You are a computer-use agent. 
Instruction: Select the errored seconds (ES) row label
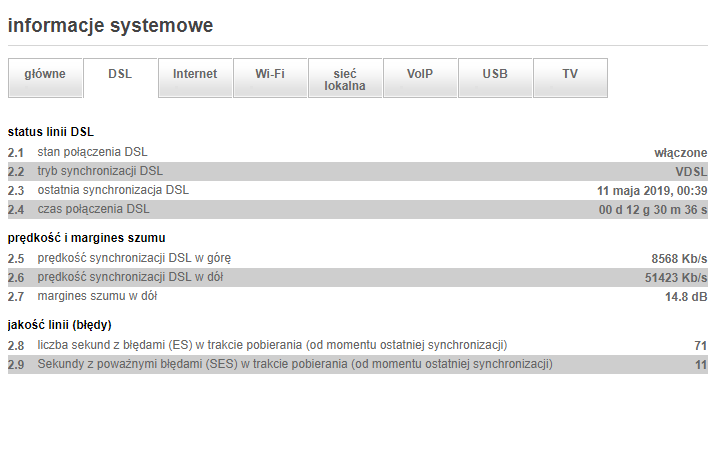[x=272, y=345]
